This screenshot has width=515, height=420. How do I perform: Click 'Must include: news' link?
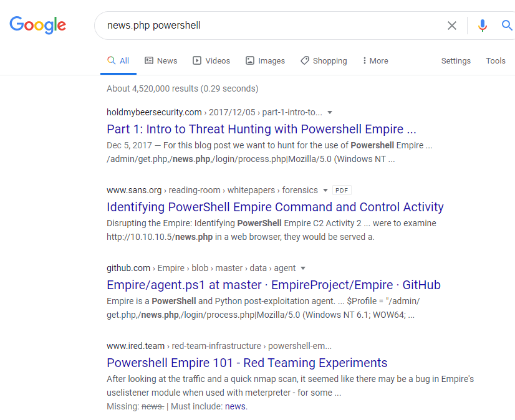(x=236, y=406)
